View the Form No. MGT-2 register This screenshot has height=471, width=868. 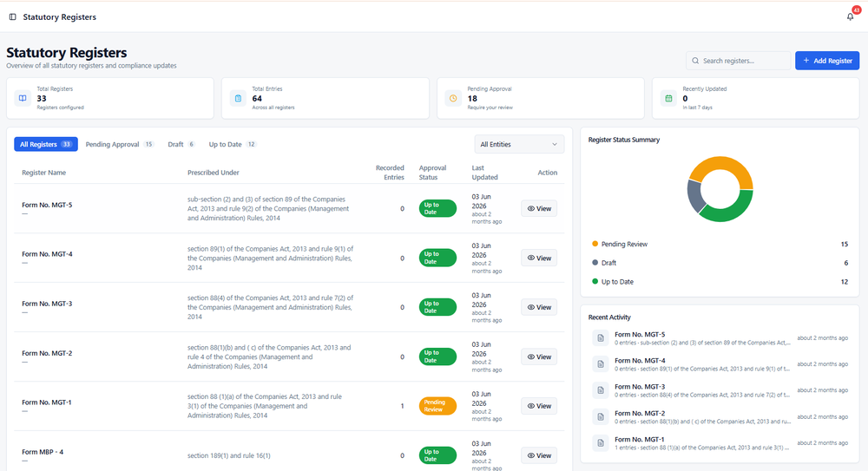(x=539, y=357)
